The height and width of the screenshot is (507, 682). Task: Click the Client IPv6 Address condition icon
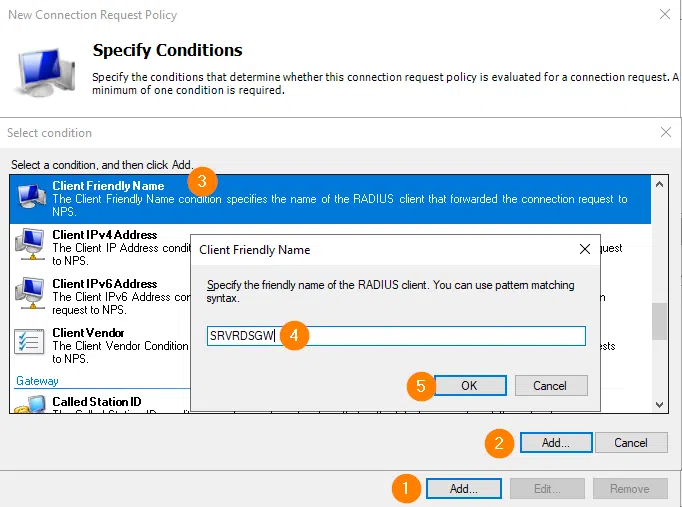click(31, 292)
